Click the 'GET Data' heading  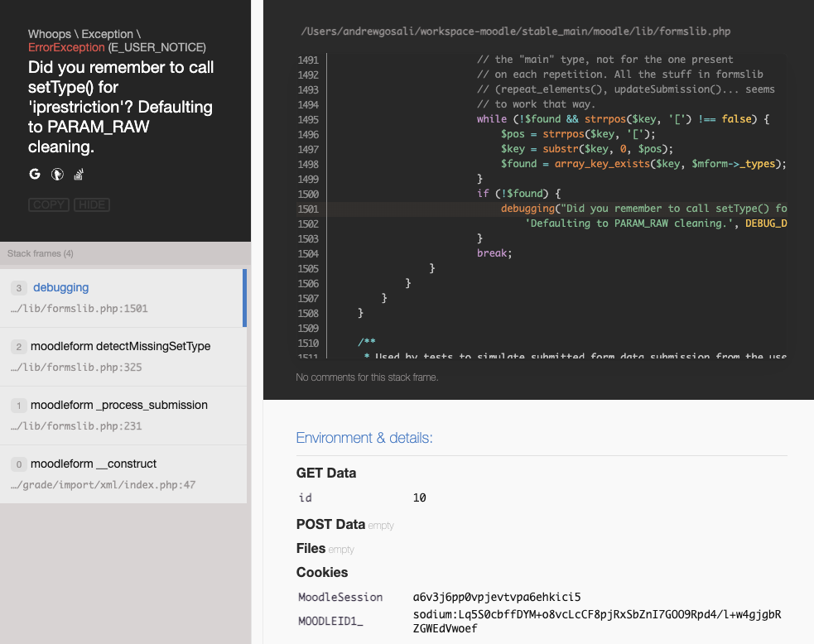(326, 473)
